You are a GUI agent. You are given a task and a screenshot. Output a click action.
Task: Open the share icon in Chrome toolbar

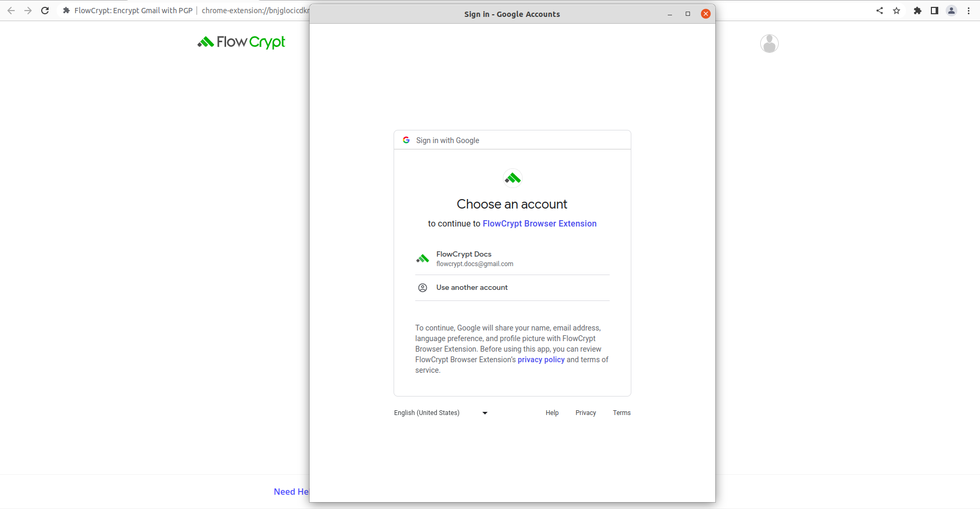(x=880, y=11)
